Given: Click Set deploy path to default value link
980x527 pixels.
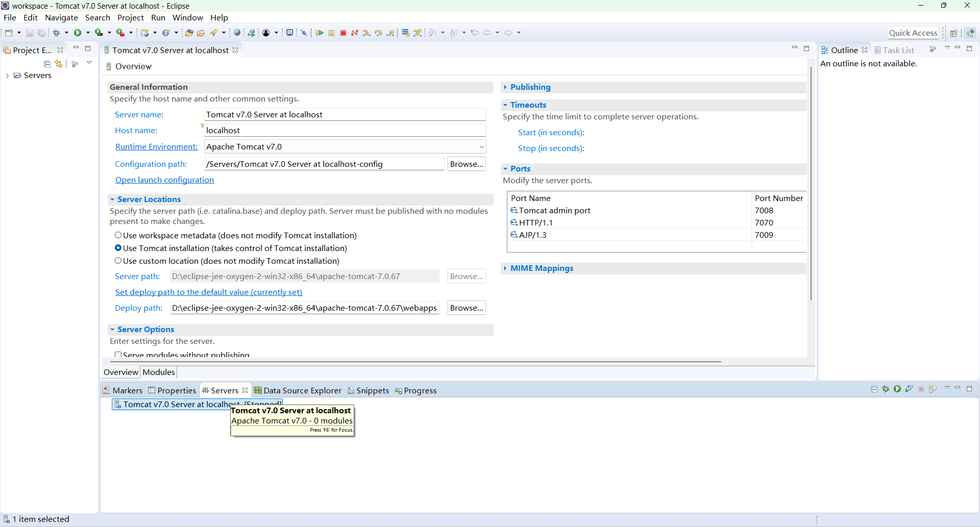Looking at the screenshot, I should tap(209, 292).
